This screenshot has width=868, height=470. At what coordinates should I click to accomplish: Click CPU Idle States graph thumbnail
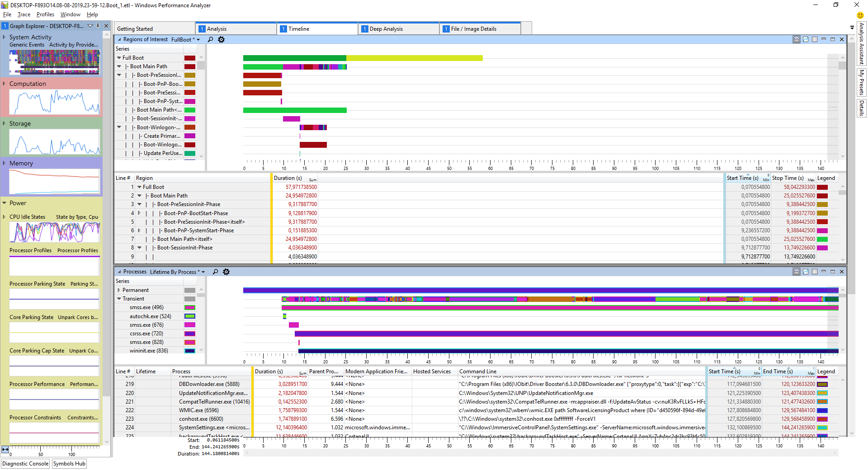pyautogui.click(x=55, y=232)
